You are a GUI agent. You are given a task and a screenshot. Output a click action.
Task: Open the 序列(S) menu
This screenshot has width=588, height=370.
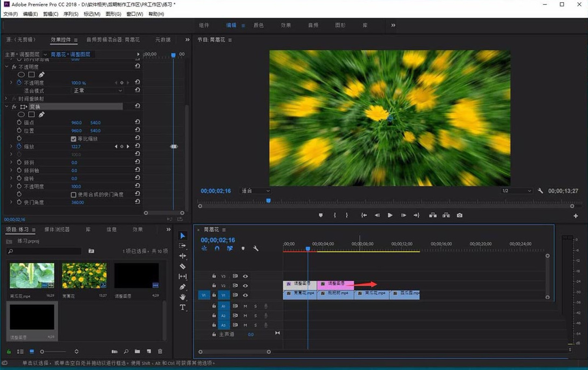[x=71, y=14]
